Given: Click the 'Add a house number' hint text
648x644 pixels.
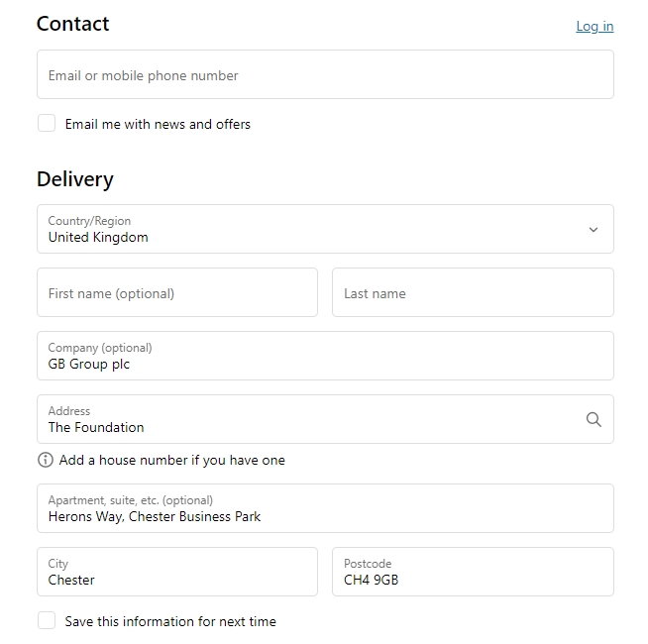Looking at the screenshot, I should [172, 460].
